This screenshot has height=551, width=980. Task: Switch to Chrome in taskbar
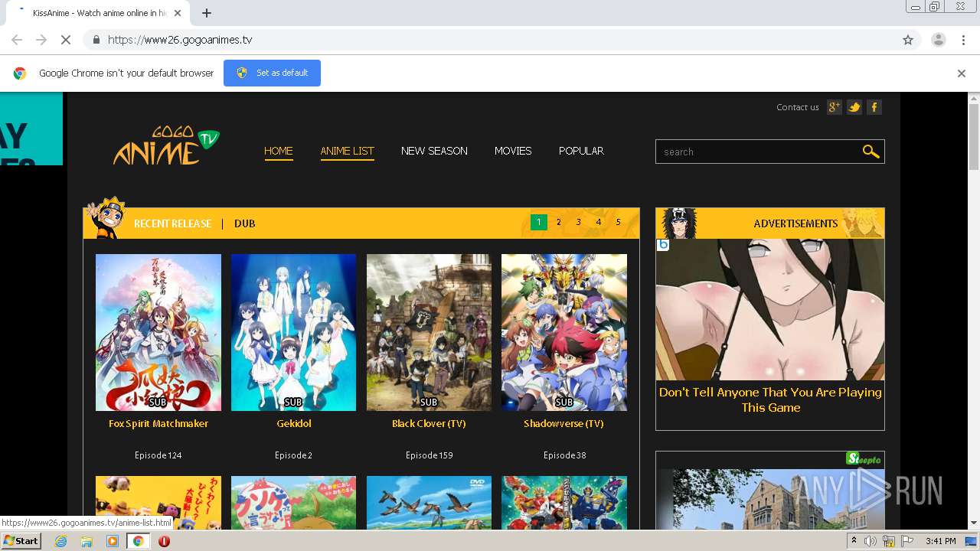pos(138,541)
